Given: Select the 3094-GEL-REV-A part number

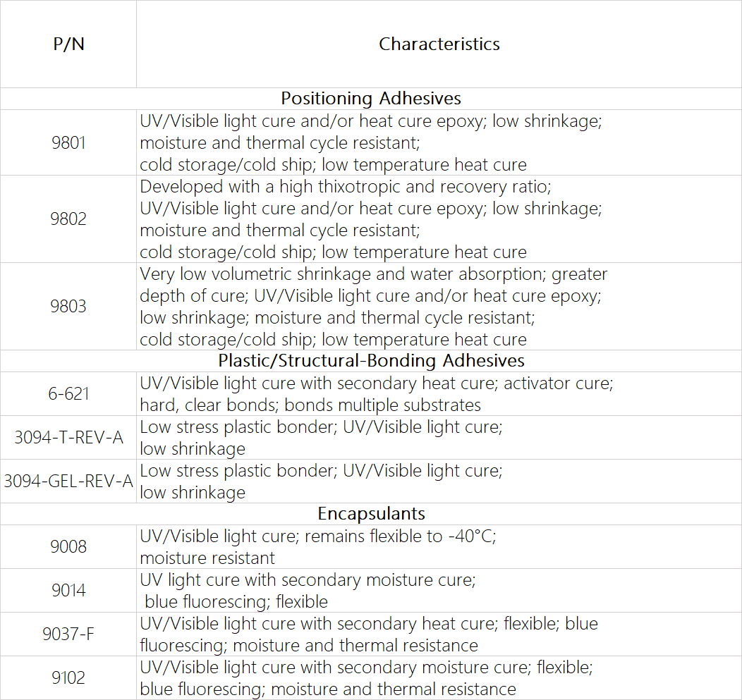Looking at the screenshot, I should click(x=68, y=481).
